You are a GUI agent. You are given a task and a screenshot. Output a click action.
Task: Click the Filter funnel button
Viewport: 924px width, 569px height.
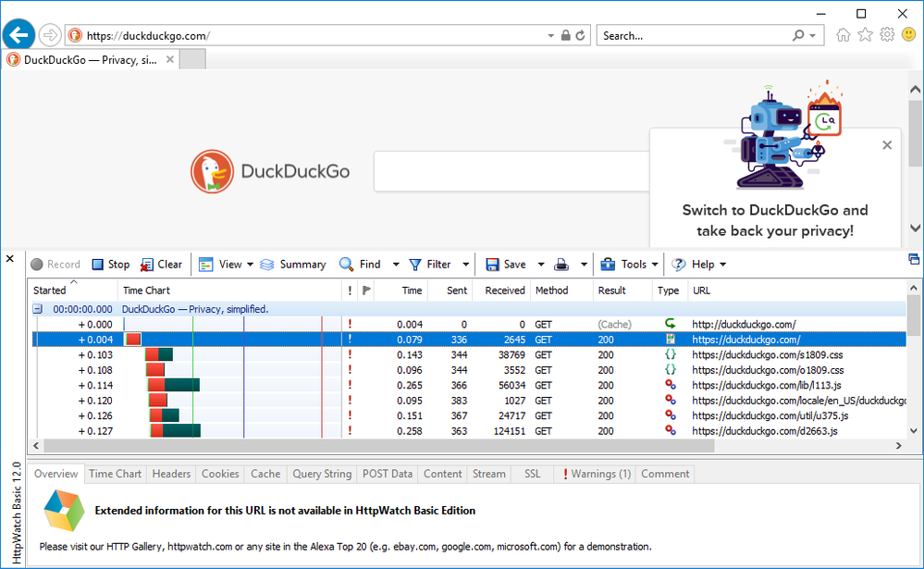(x=429, y=265)
